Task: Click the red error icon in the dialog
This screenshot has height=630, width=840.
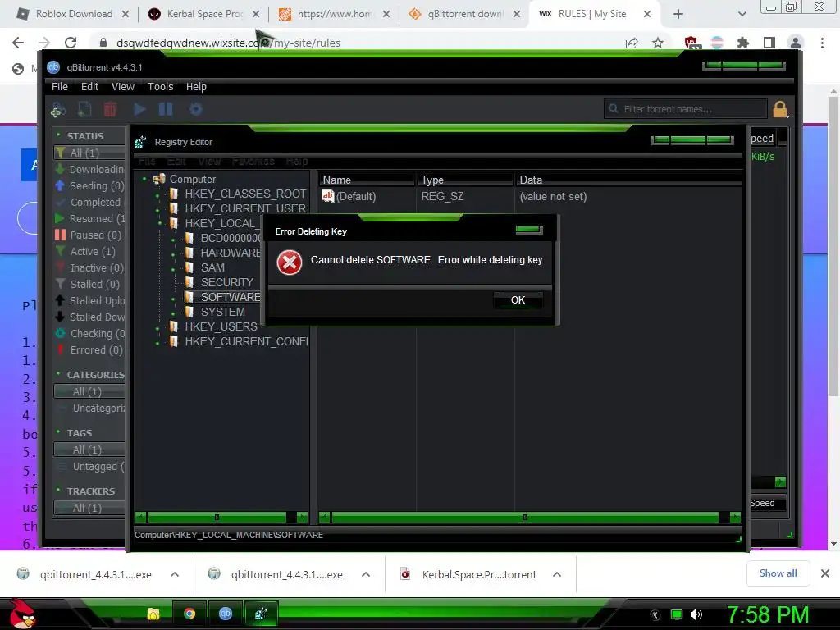Action: pyautogui.click(x=290, y=262)
